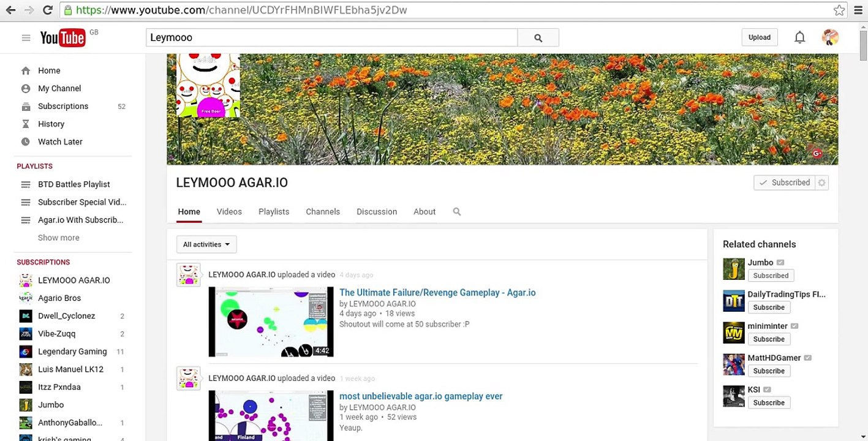The width and height of the screenshot is (868, 441).
Task: Click the Legendary Gaming subscription avatar
Action: point(26,352)
